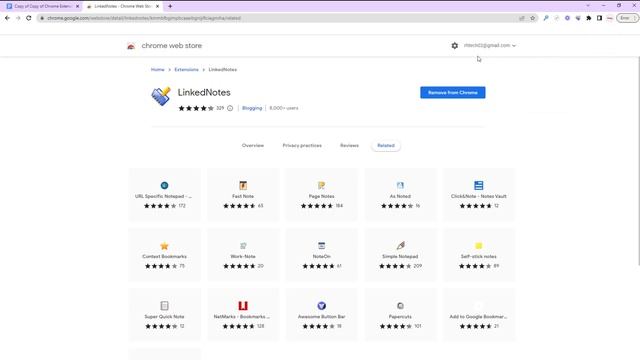Click the LinkedNotes breadcrumb text
This screenshot has width=640, height=360.
click(222, 70)
